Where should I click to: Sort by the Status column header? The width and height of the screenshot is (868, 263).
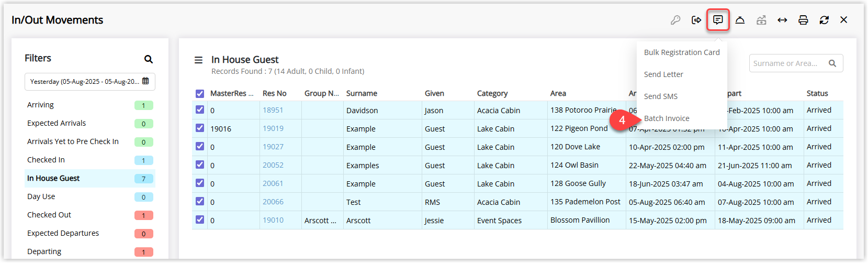817,93
